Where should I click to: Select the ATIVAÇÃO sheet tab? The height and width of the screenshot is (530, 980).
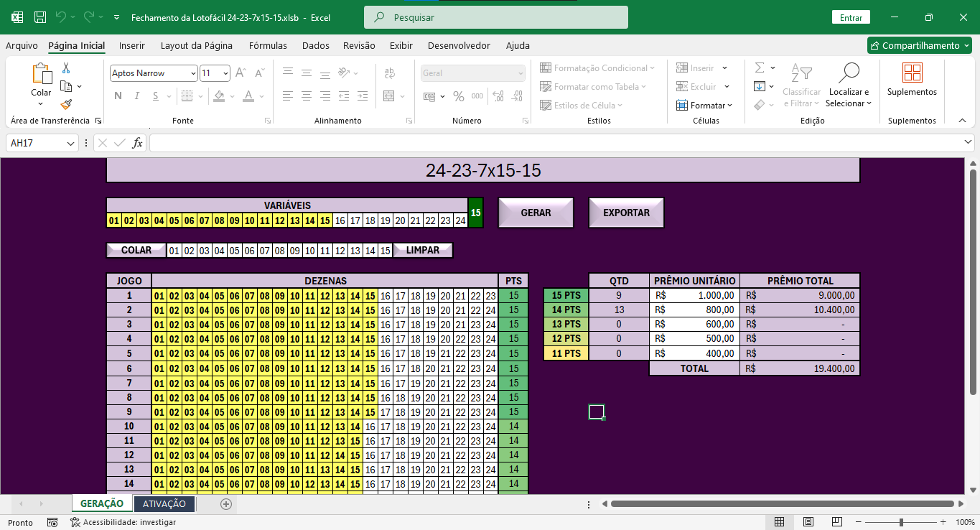tap(164, 504)
